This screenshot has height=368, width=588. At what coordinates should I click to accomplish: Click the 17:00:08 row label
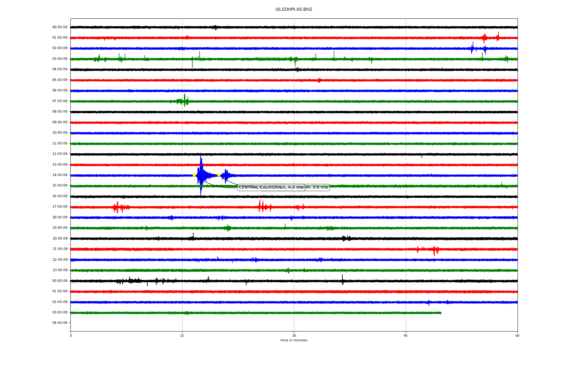pyautogui.click(x=60, y=207)
